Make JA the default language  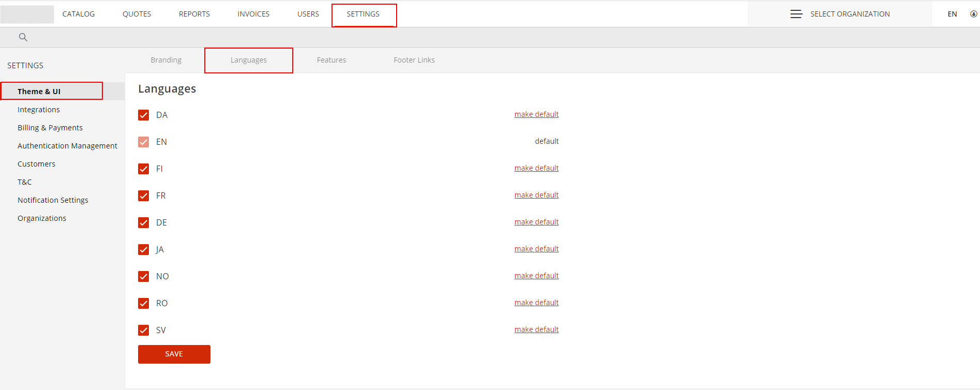point(536,249)
